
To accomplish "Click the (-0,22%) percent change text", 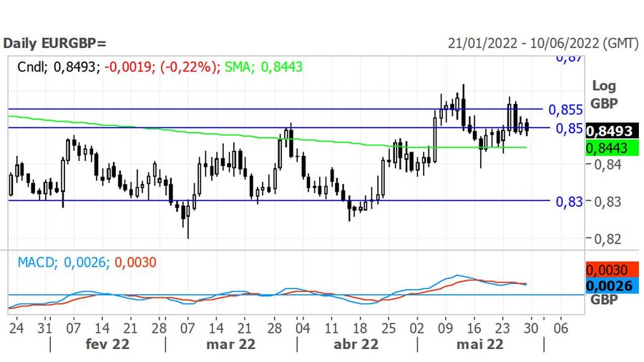I will point(190,67).
